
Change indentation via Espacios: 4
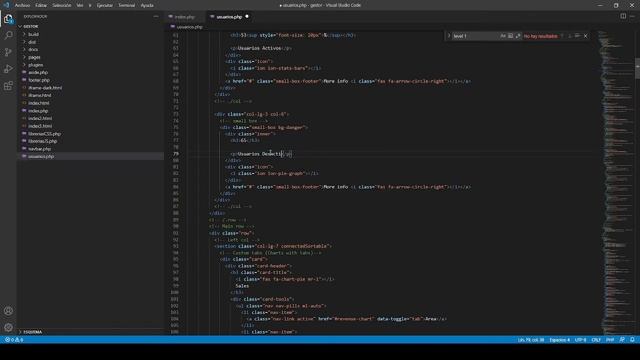click(x=559, y=340)
